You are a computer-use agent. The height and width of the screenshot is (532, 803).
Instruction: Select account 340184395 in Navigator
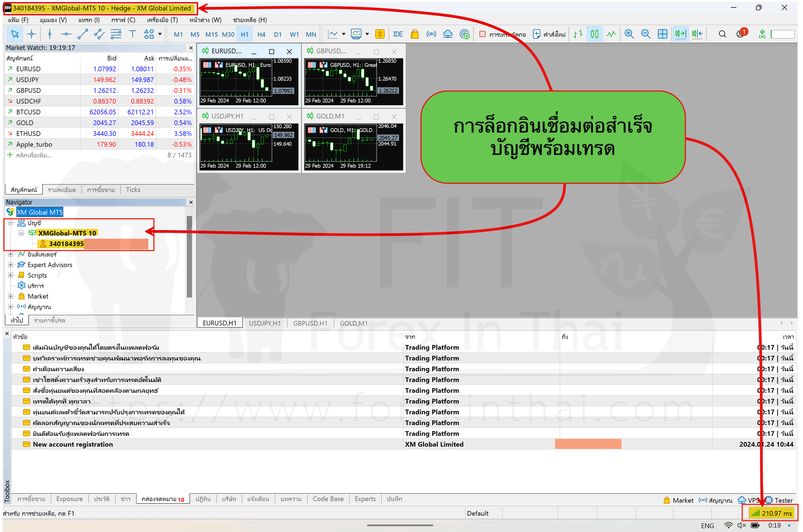[x=66, y=243]
